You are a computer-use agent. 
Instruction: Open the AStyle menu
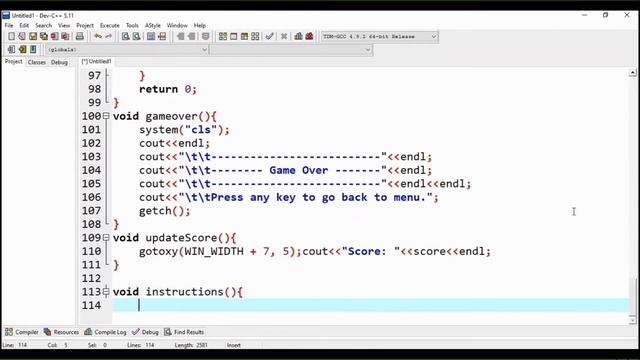coord(153,25)
